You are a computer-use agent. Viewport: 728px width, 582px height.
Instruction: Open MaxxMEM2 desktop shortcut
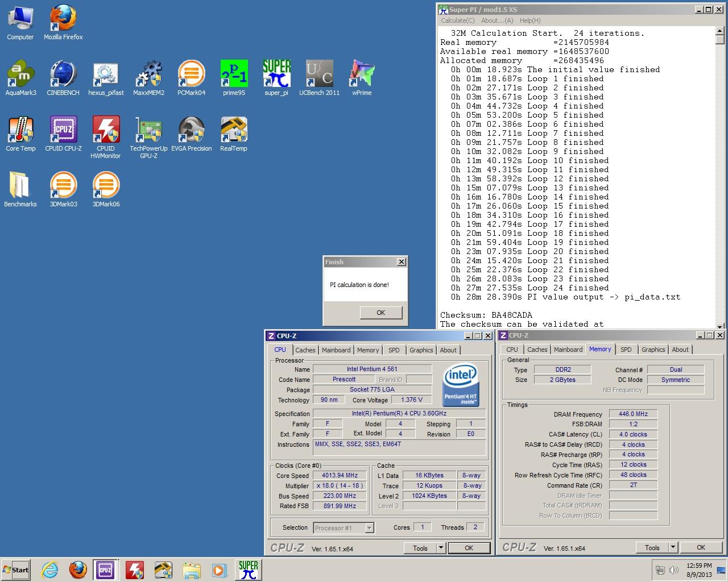point(148,78)
